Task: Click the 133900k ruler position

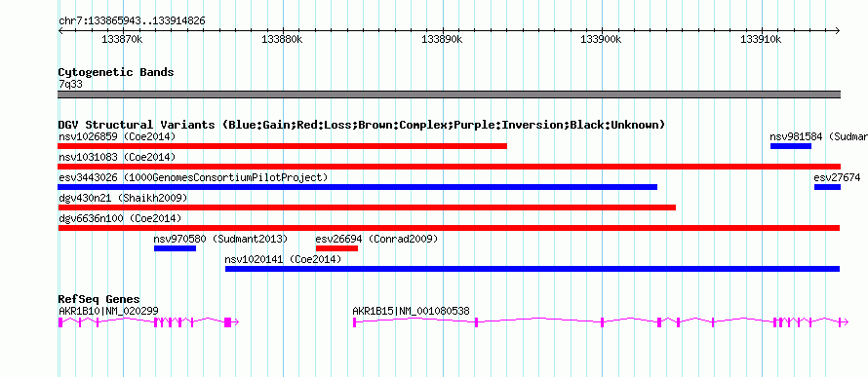Action: tap(602, 39)
